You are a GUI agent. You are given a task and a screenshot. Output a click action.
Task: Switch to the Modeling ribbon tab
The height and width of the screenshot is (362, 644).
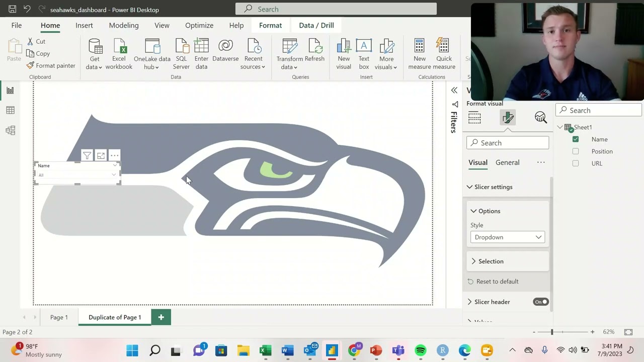[x=124, y=25]
